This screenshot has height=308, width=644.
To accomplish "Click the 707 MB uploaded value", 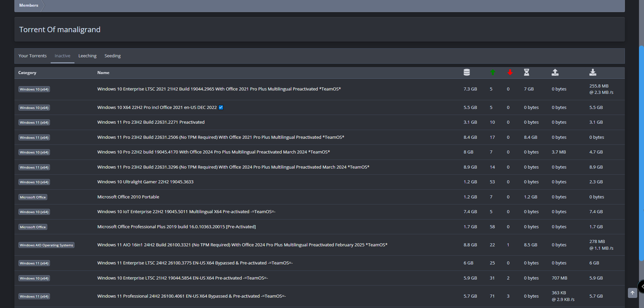I will point(559,278).
